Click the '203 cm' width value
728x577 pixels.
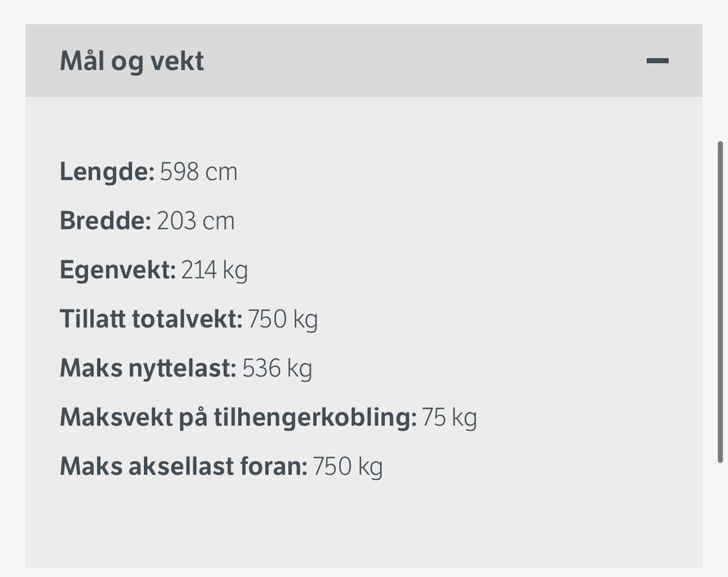(196, 221)
